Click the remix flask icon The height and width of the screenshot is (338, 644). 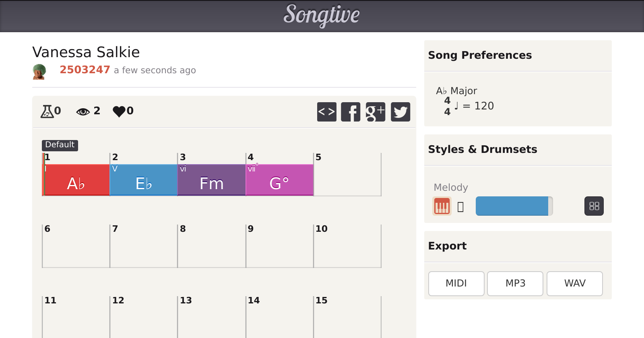(48, 111)
